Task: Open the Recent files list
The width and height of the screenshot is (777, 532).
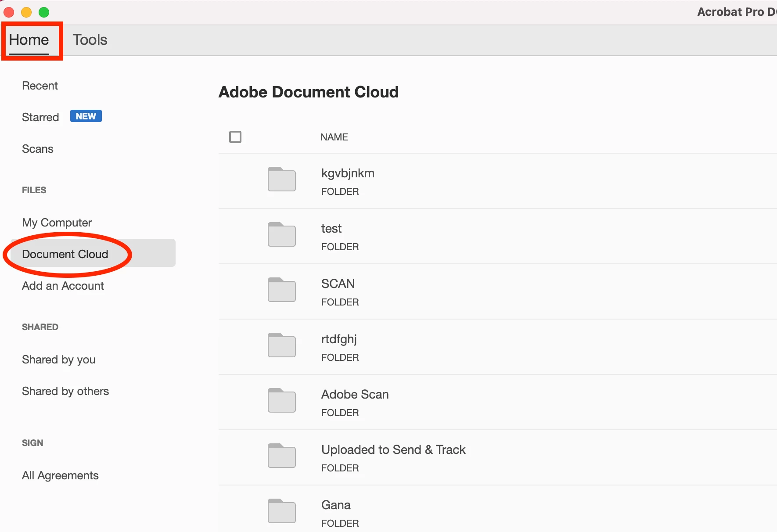Action: pyautogui.click(x=40, y=86)
